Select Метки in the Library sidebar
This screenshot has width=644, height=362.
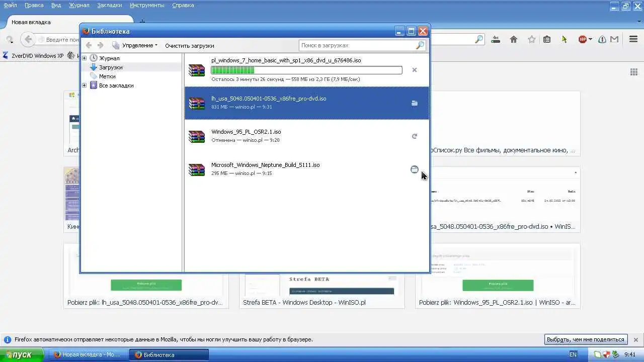point(107,76)
